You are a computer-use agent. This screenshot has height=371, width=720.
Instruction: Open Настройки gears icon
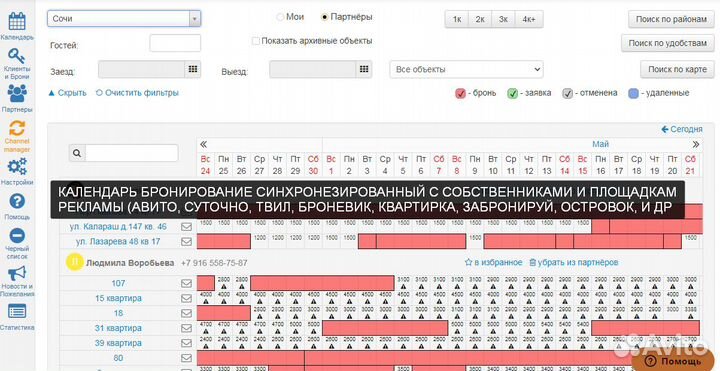click(x=17, y=166)
